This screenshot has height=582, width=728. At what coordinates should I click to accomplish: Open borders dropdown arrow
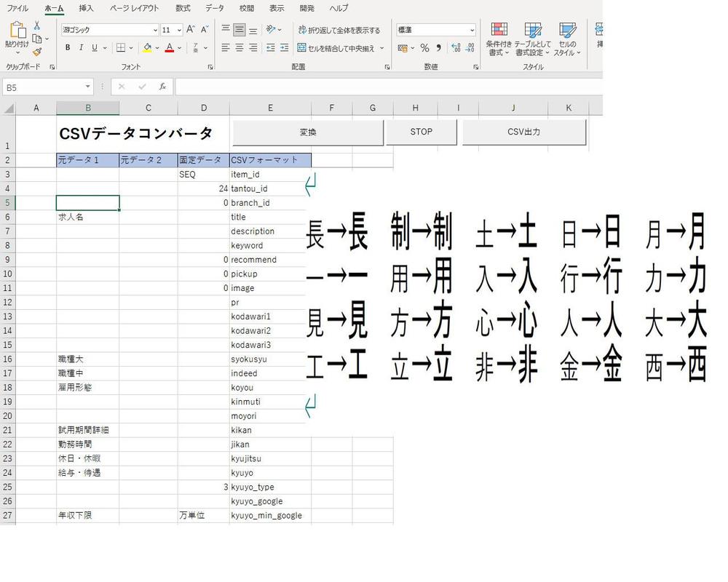131,48
